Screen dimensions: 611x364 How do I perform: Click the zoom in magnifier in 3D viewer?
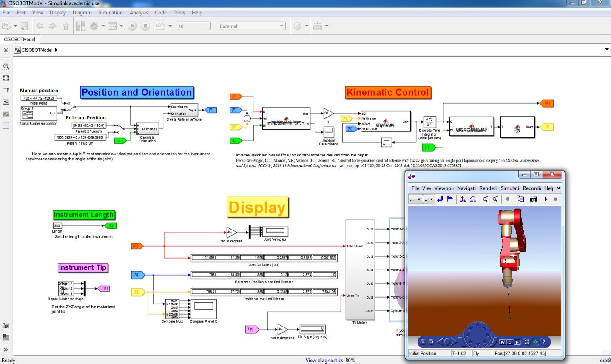tap(485, 199)
